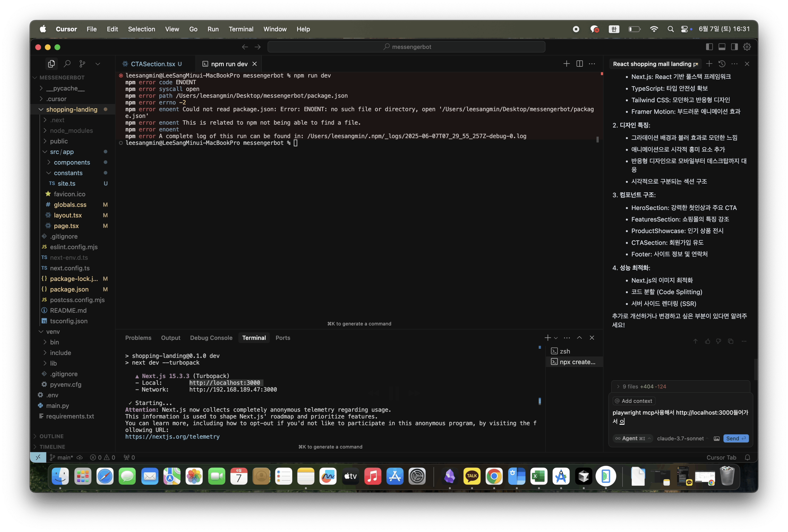The image size is (788, 532).
Task: Toggle the primary side bar layout button
Action: point(709,47)
